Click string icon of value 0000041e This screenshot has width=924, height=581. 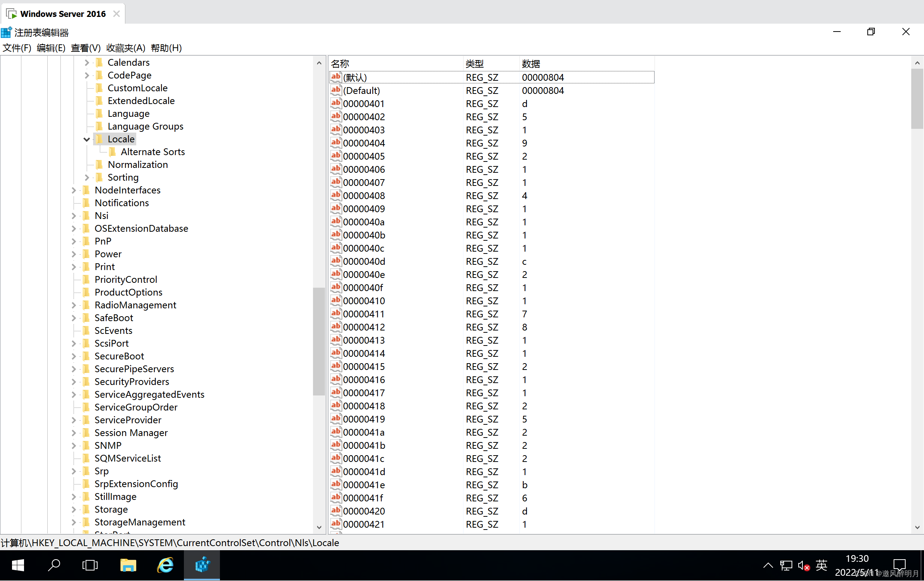click(336, 484)
